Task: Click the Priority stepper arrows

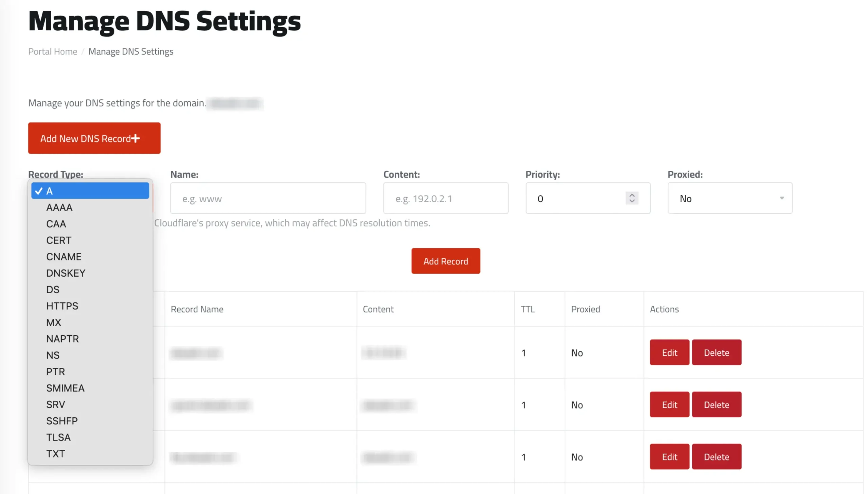Action: point(632,198)
